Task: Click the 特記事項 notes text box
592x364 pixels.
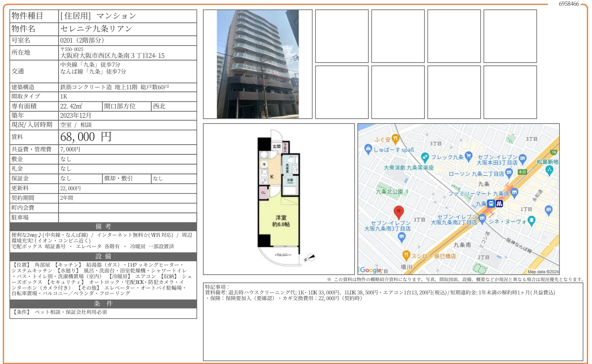Action: coord(393,321)
